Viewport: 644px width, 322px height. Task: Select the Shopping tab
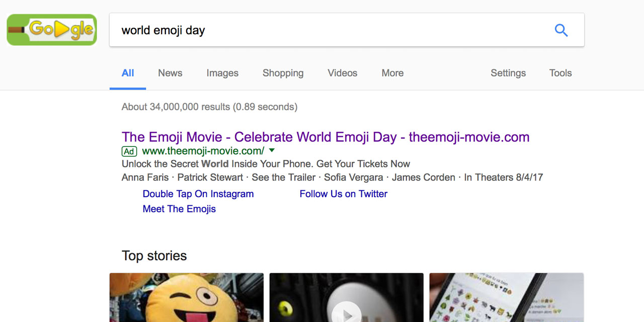283,73
